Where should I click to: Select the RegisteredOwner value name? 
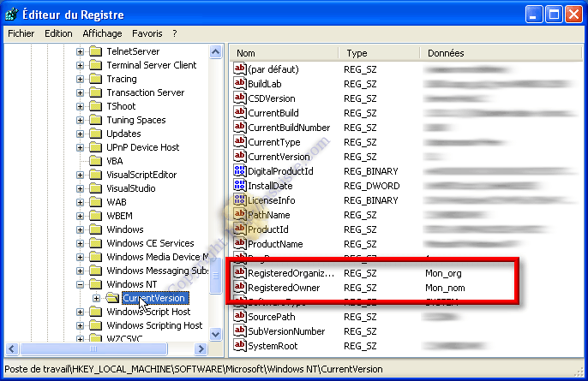[284, 288]
